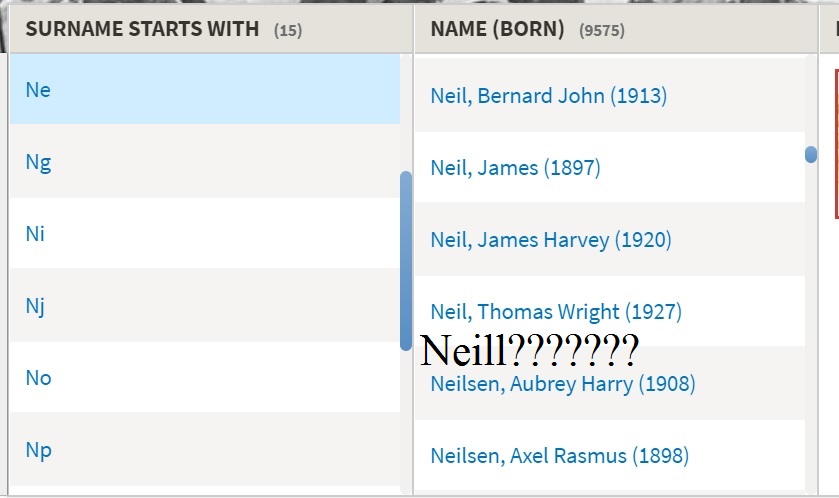This screenshot has width=839, height=498.
Task: Click the (9575) name count
Action: tap(601, 30)
